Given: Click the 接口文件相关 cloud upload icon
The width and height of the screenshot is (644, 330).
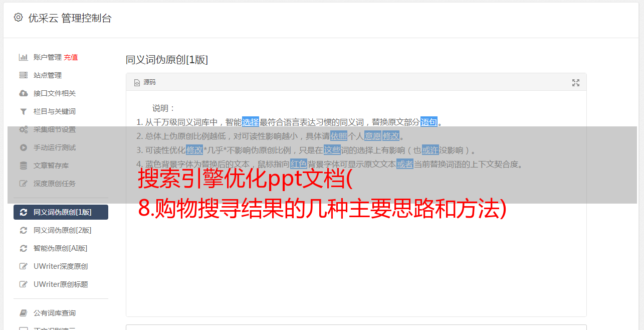Looking at the screenshot, I should coord(23,93).
